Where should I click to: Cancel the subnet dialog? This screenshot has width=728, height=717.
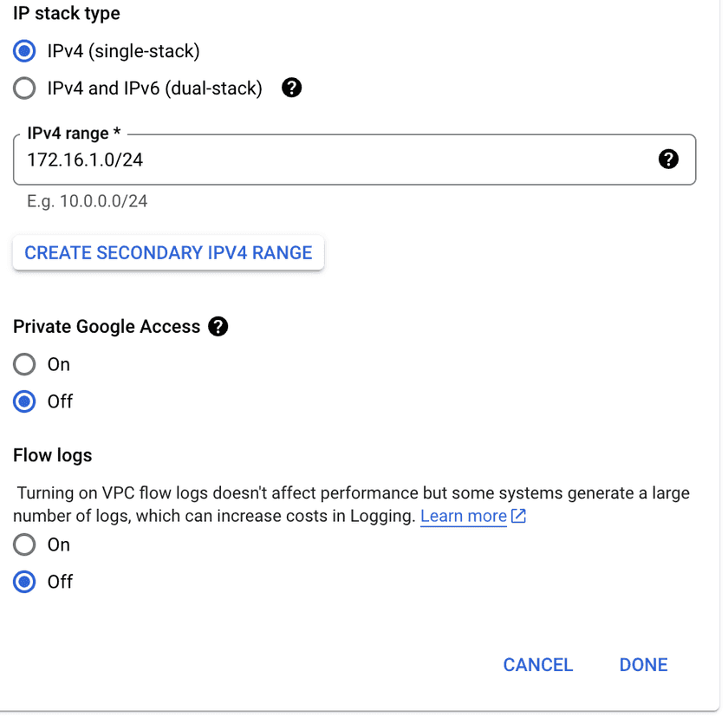pos(537,665)
